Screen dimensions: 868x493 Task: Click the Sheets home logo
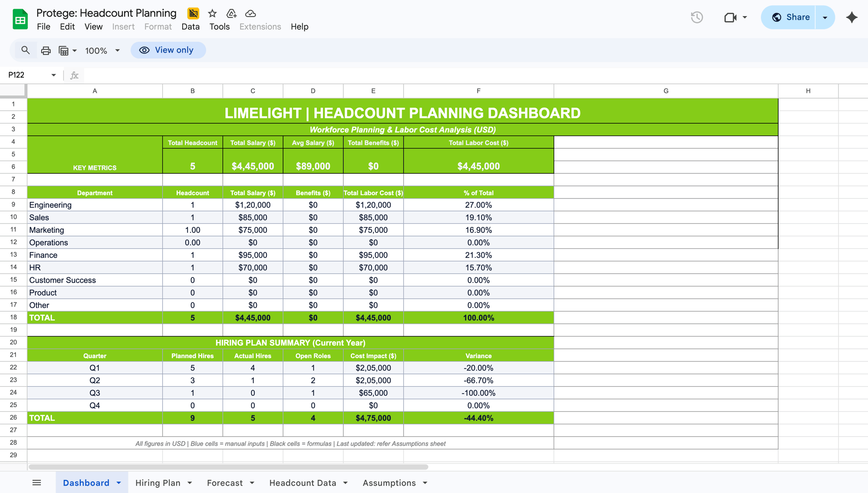[19, 19]
